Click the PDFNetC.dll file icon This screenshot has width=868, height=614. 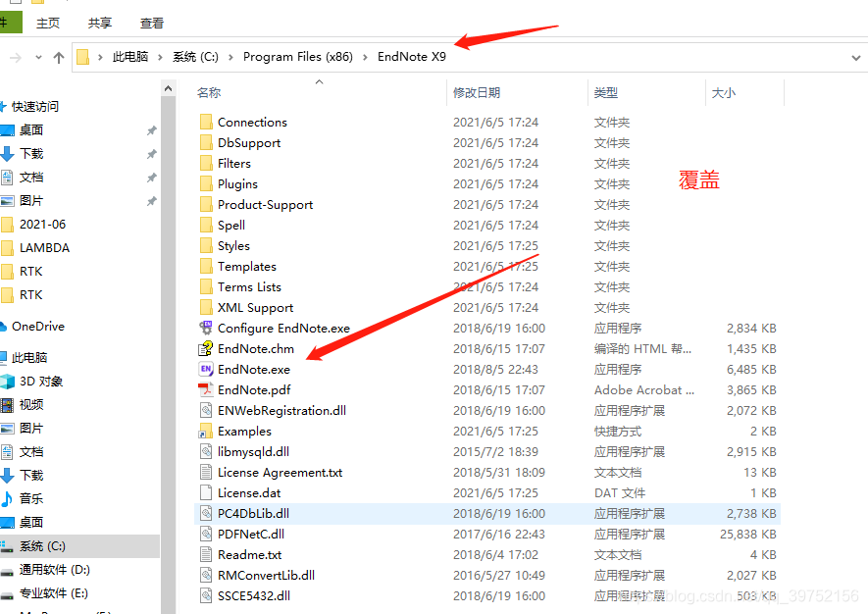[206, 534]
